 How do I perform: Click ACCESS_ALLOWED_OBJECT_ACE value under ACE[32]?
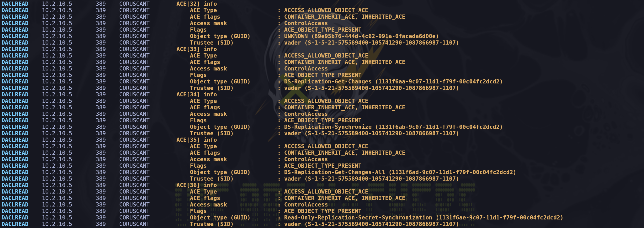326,10
